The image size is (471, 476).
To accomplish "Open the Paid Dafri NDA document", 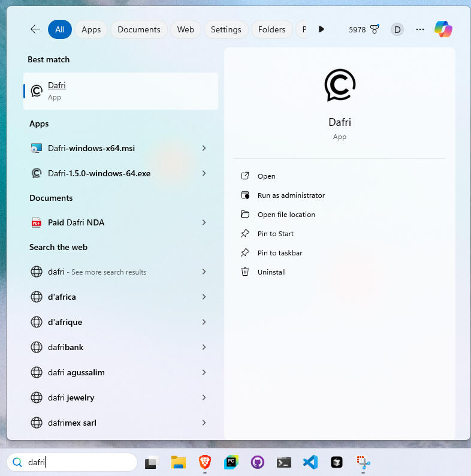I will (x=112, y=222).
